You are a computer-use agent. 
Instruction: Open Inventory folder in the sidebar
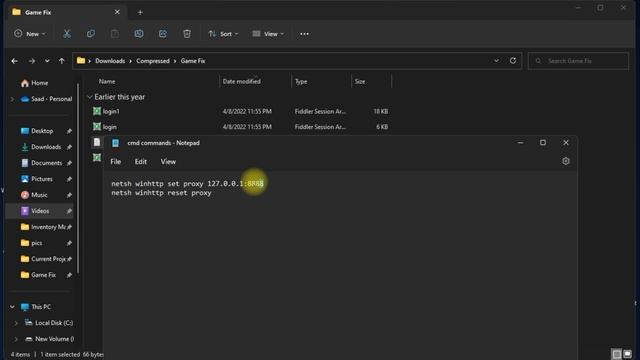coord(48,227)
